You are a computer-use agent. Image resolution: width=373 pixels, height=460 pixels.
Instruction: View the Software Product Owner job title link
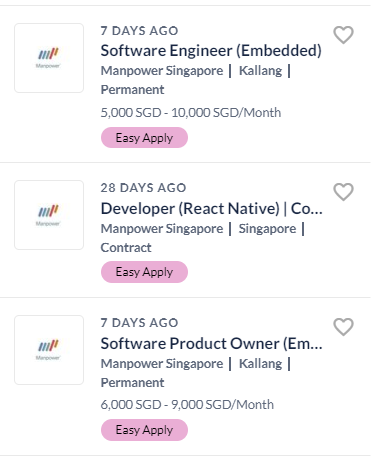pyautogui.click(x=212, y=344)
